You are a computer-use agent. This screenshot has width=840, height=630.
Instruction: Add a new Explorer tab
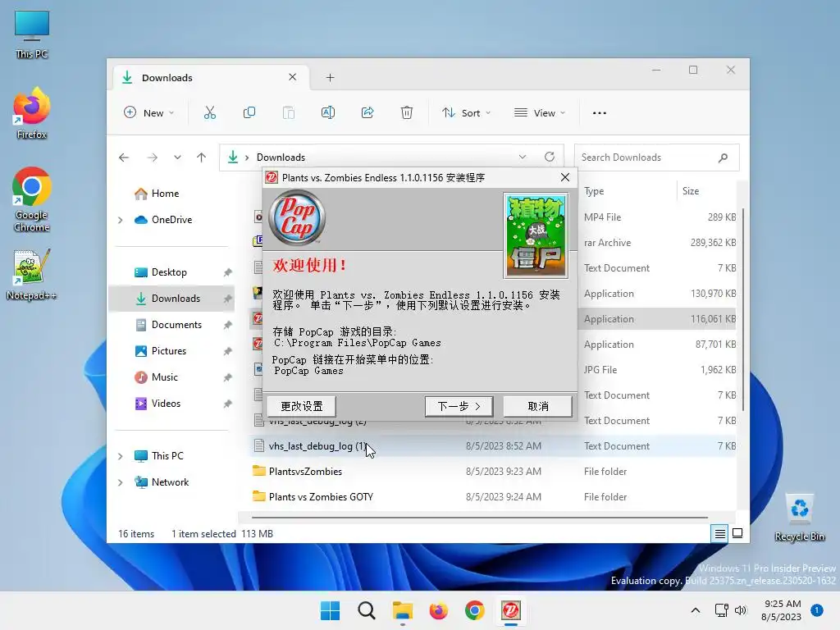click(x=330, y=78)
